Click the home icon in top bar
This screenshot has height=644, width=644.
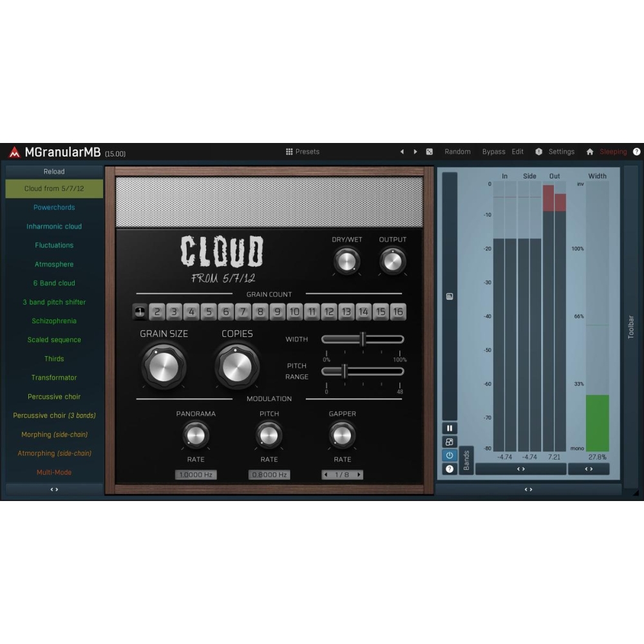coord(590,151)
